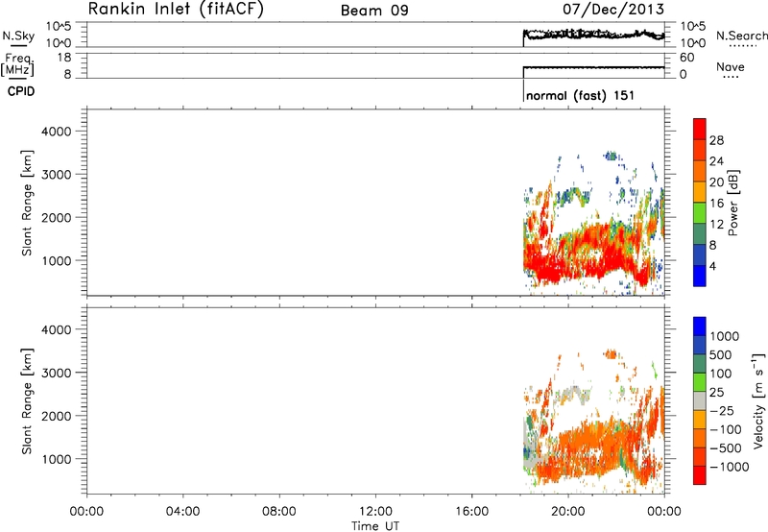Screen dimensions: 768x532
Task: Click the 'Velocity [m s-1]' color bar title
Action: click(x=758, y=400)
